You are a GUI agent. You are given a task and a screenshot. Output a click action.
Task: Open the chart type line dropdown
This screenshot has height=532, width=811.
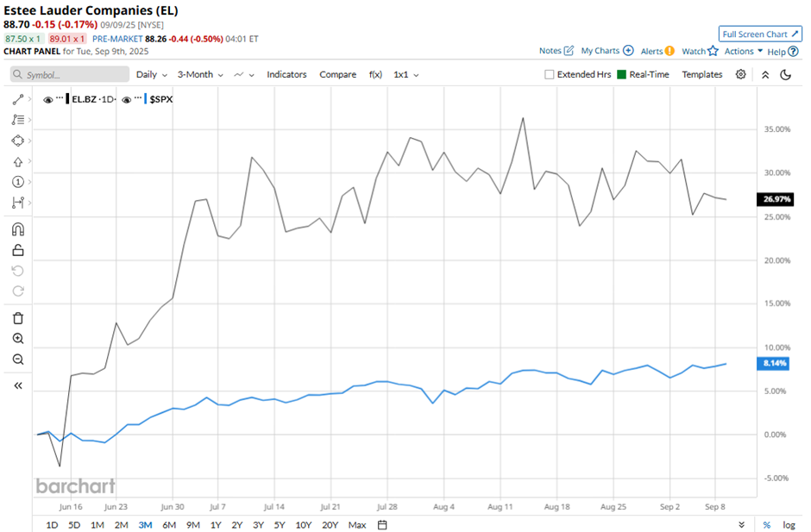point(244,74)
